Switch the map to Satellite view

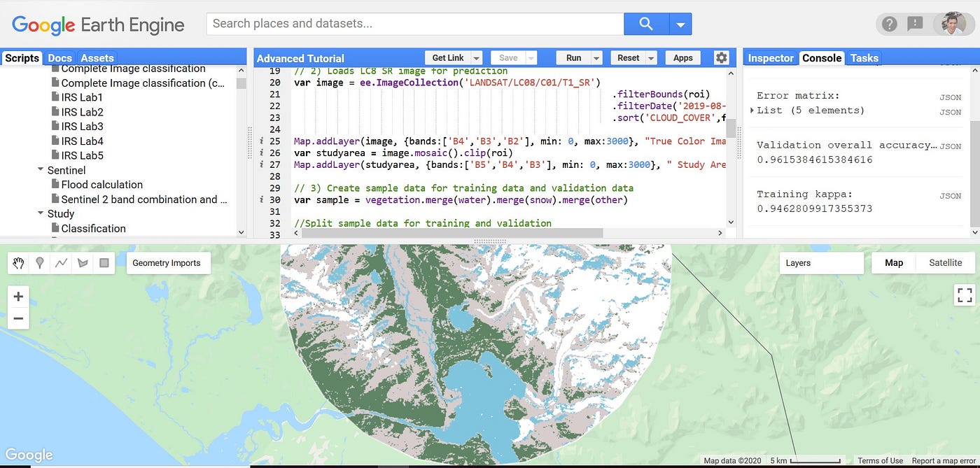945,262
